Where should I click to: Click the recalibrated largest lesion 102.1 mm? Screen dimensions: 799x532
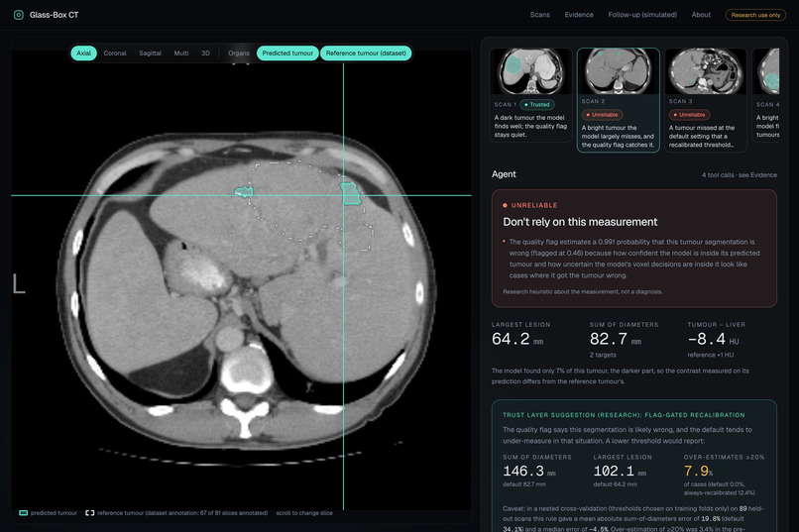[620, 471]
